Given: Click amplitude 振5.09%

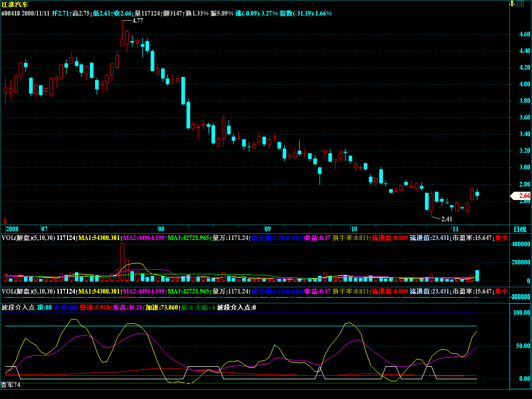Looking at the screenshot, I should click(x=222, y=14).
